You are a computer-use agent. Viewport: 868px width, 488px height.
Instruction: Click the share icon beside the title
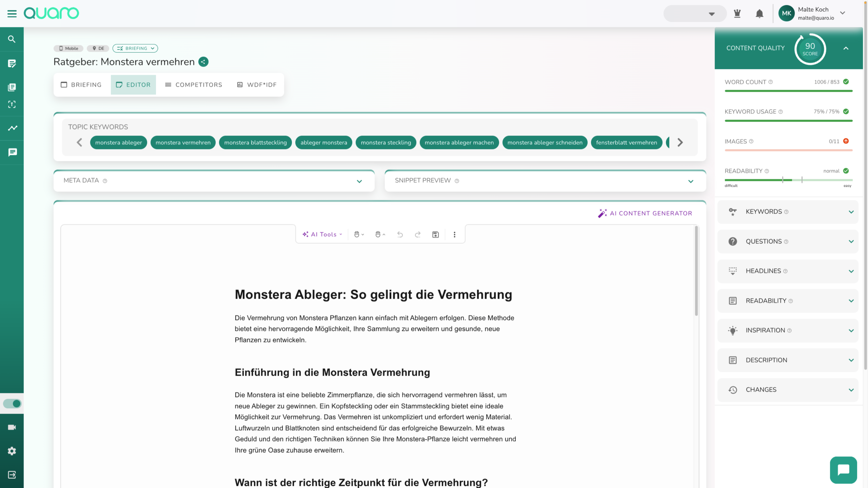click(203, 62)
